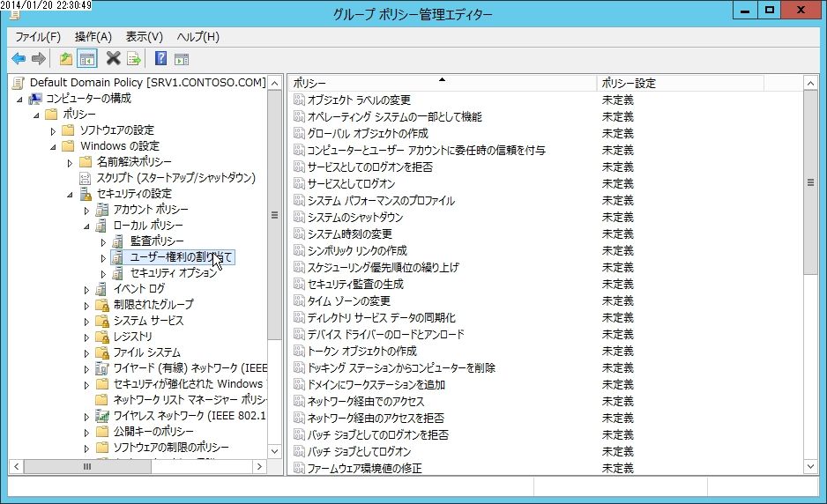Select the グローバル オブジェクトの作成 policy
The image size is (827, 504).
368,133
